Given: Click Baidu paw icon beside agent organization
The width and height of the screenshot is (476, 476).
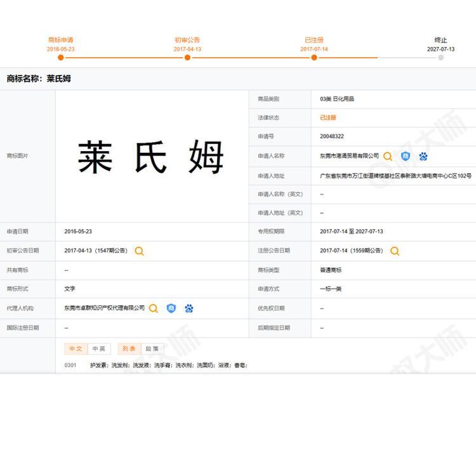Looking at the screenshot, I should click(189, 308).
